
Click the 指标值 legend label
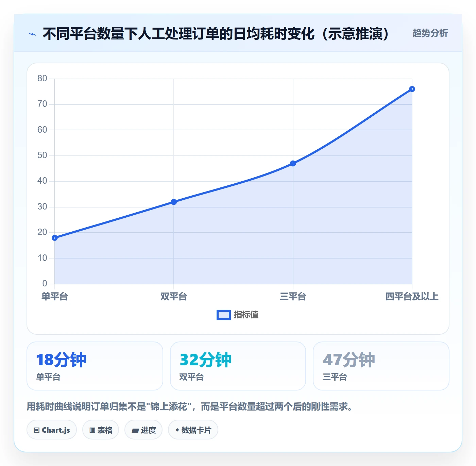246,315
